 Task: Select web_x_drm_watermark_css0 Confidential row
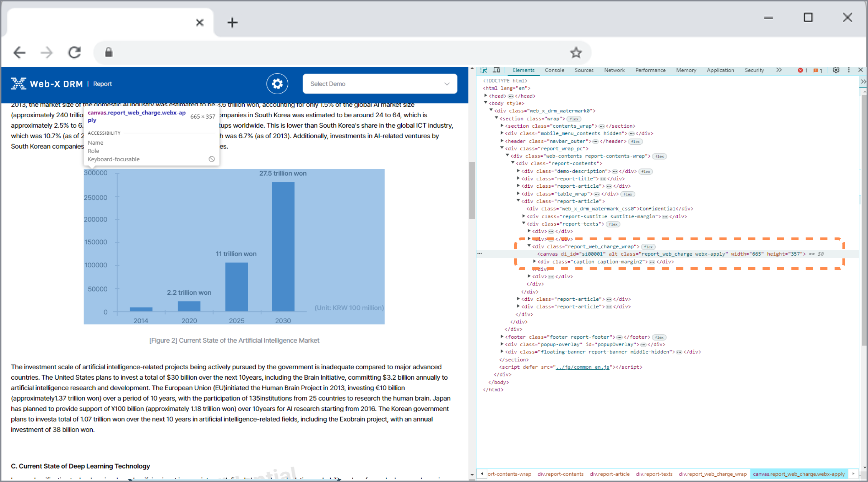(609, 209)
